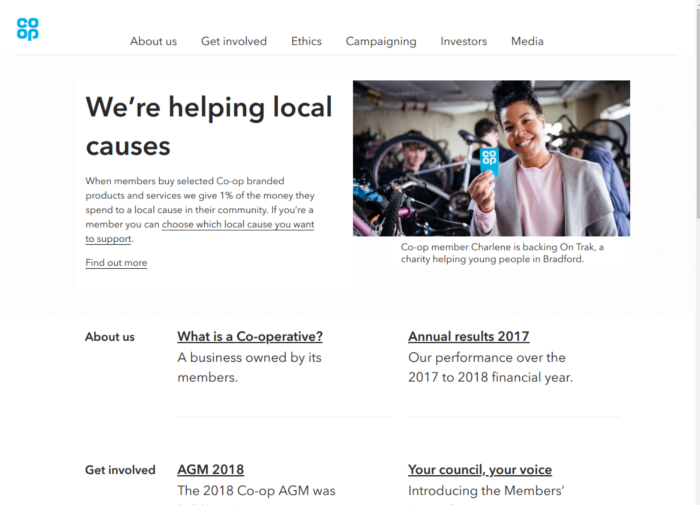
Task: Click the photo of Charlene holding Co-op card
Action: coord(491,158)
